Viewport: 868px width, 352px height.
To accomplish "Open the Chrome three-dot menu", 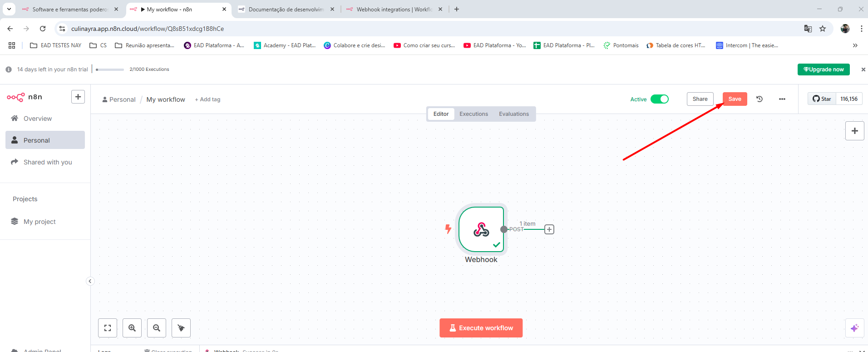I will pos(861,29).
